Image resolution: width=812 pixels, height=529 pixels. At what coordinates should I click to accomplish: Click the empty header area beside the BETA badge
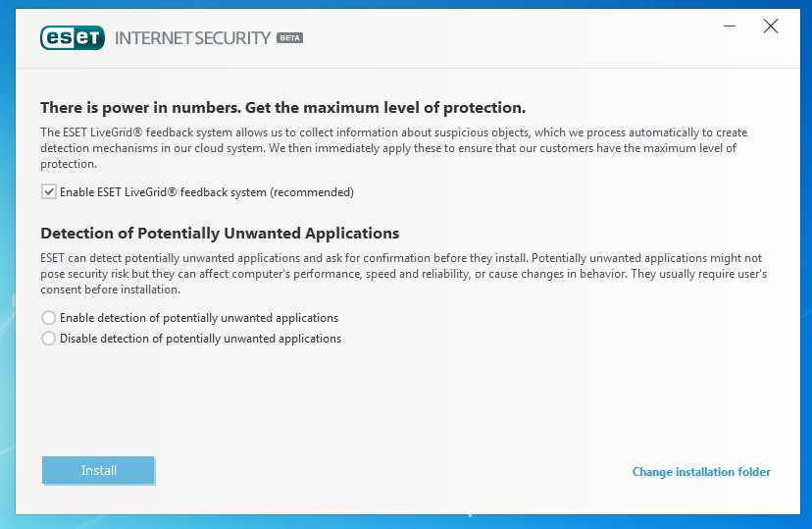[x=490, y=38]
